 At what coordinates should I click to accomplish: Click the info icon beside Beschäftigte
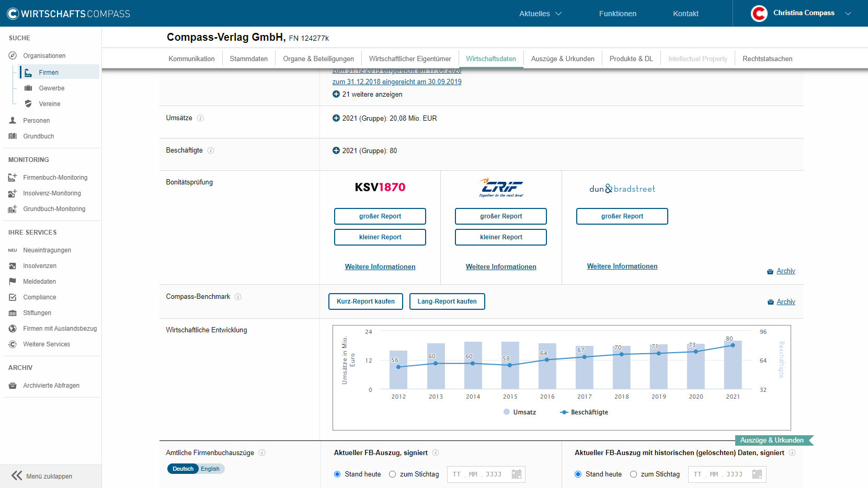[211, 150]
